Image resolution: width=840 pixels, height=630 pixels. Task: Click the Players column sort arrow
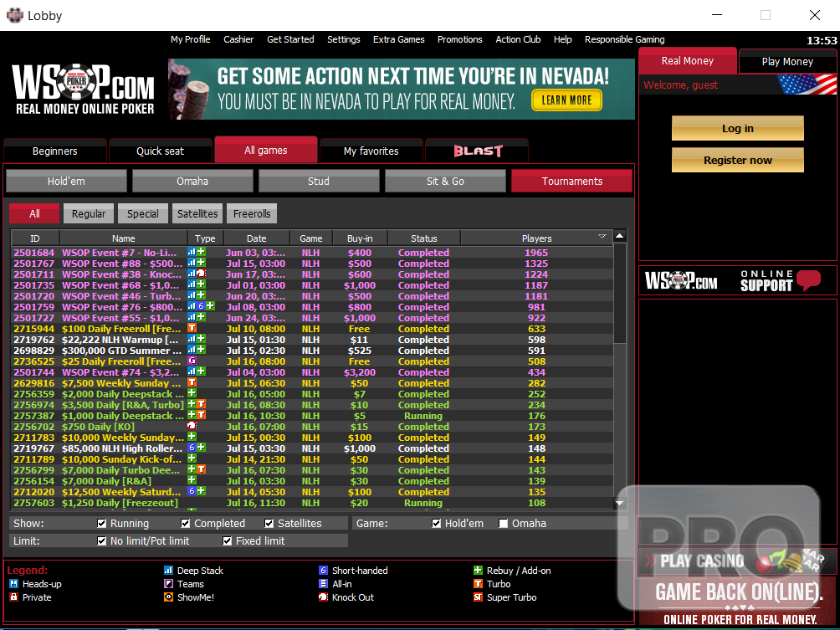pos(602,236)
